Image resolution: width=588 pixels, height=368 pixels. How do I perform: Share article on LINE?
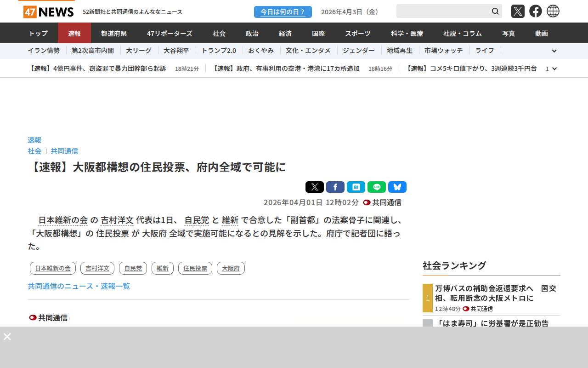point(377,187)
